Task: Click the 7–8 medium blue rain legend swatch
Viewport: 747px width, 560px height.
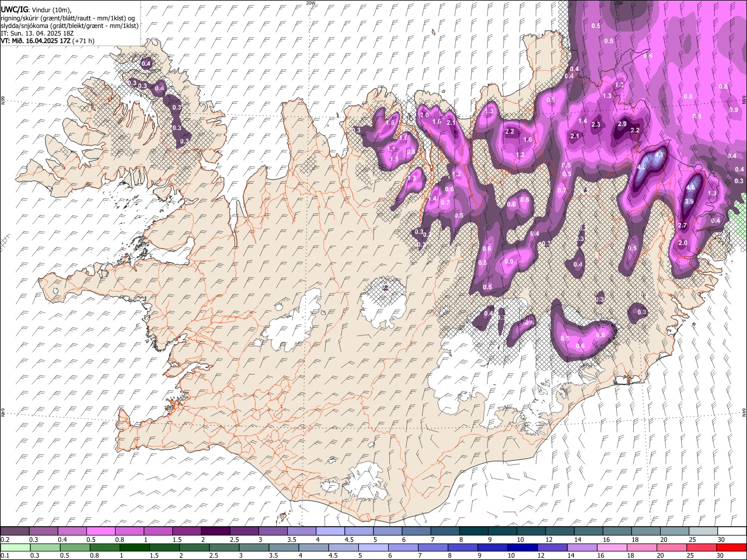Action: pyautogui.click(x=434, y=547)
